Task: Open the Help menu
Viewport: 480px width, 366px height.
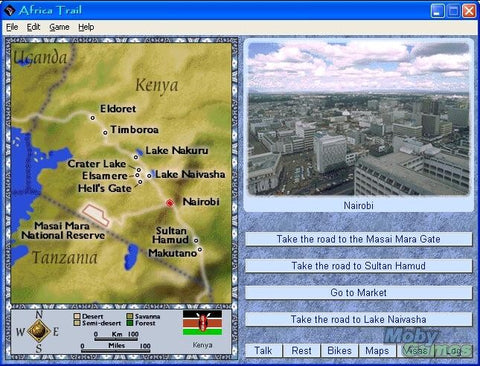Action: [86, 27]
